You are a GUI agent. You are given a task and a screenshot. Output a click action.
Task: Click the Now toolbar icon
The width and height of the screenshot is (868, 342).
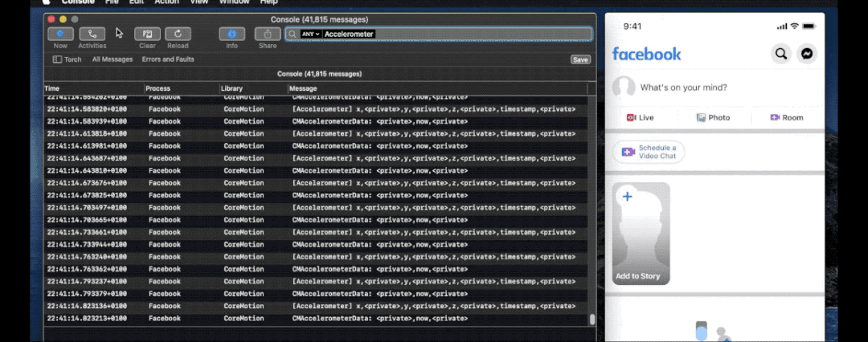point(60,34)
